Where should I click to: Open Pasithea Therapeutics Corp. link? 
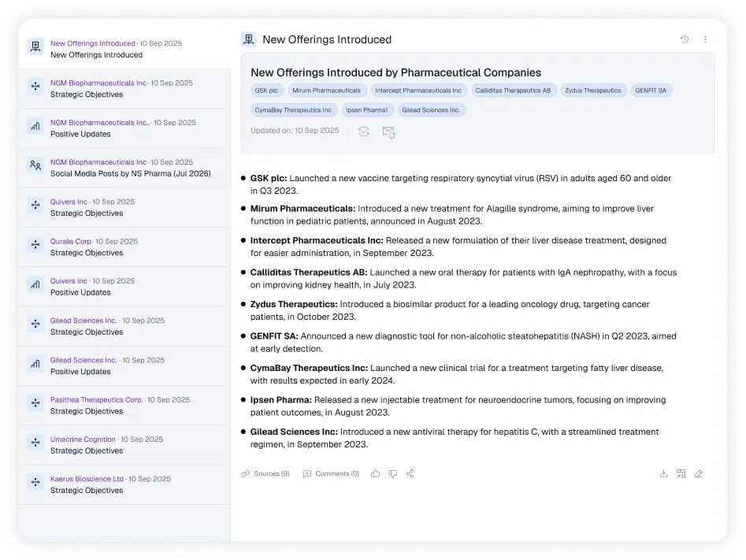97,399
